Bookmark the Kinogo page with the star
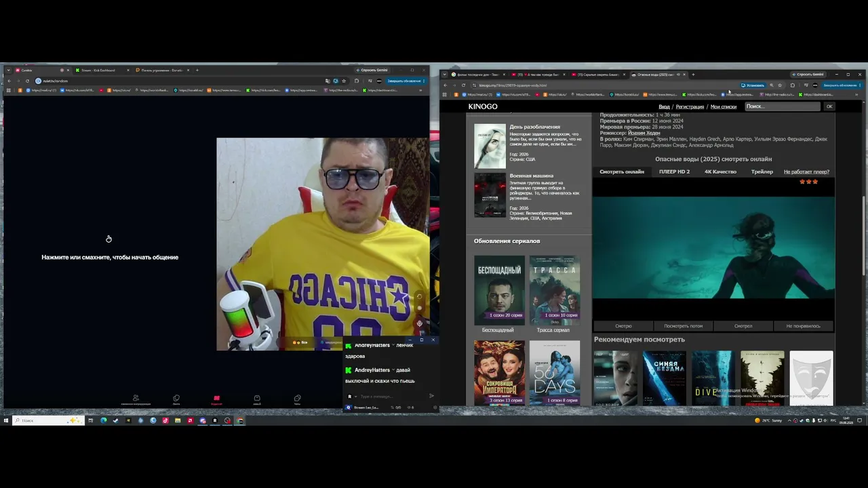Screen dimensions: 868x488 click(x=780, y=85)
